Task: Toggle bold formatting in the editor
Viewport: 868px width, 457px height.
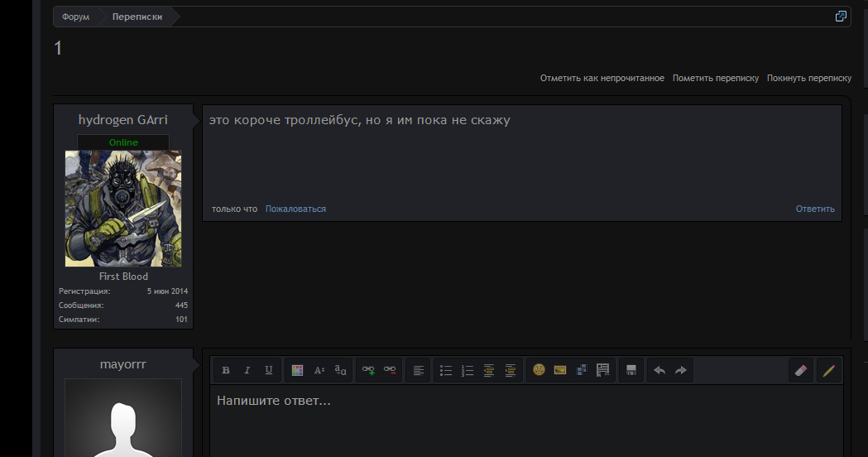Action: [x=226, y=370]
